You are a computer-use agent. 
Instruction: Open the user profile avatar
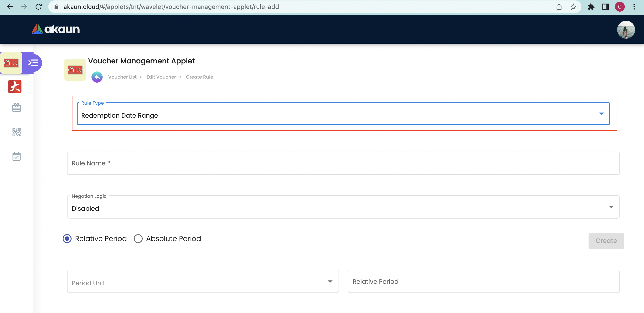625,29
